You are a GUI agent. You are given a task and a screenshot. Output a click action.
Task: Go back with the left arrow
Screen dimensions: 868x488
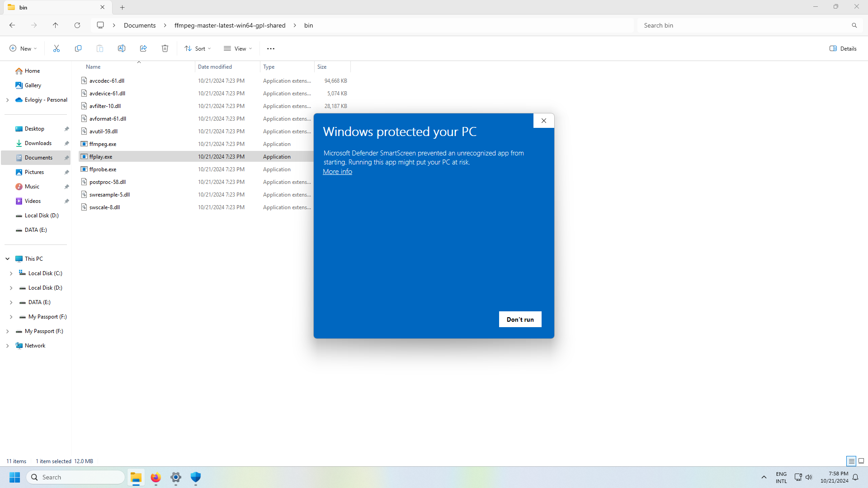pyautogui.click(x=12, y=25)
